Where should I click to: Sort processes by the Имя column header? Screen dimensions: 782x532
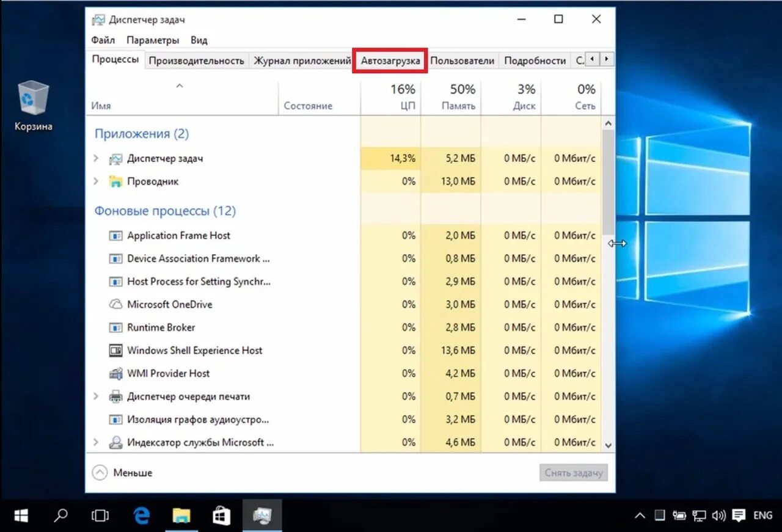coord(181,98)
